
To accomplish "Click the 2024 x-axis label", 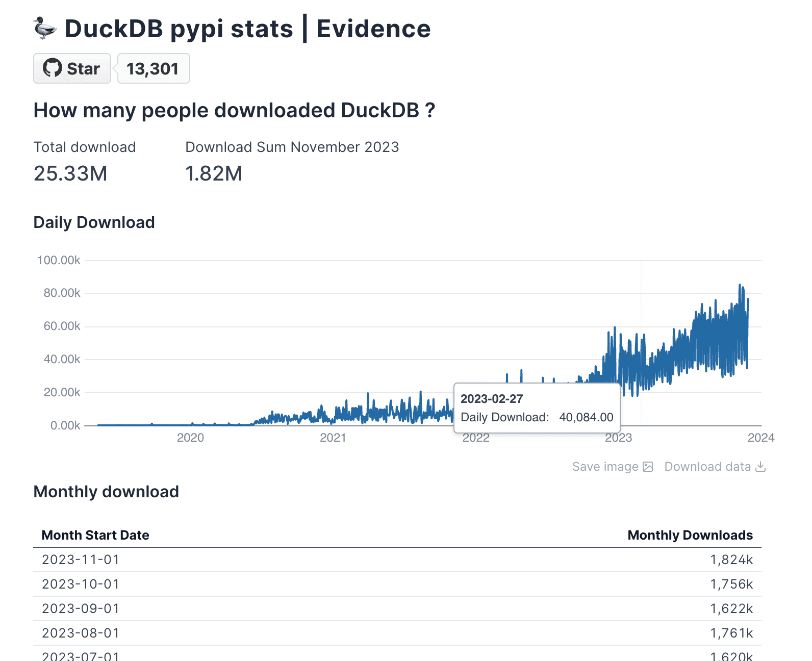I will coord(761,438).
